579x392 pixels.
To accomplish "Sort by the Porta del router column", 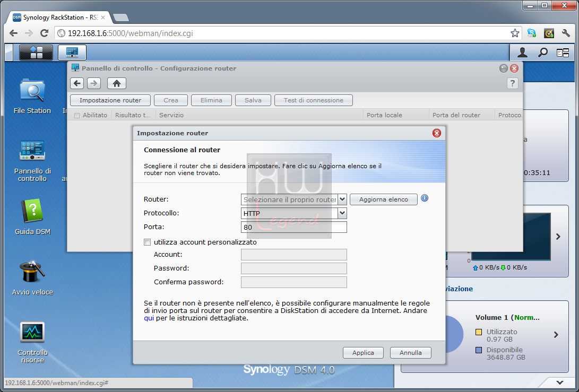I will tap(462, 115).
